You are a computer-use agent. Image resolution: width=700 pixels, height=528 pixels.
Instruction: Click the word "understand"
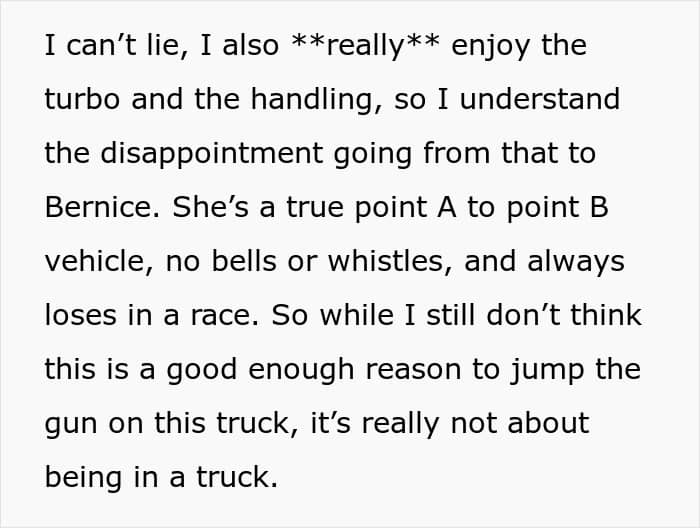(540, 99)
